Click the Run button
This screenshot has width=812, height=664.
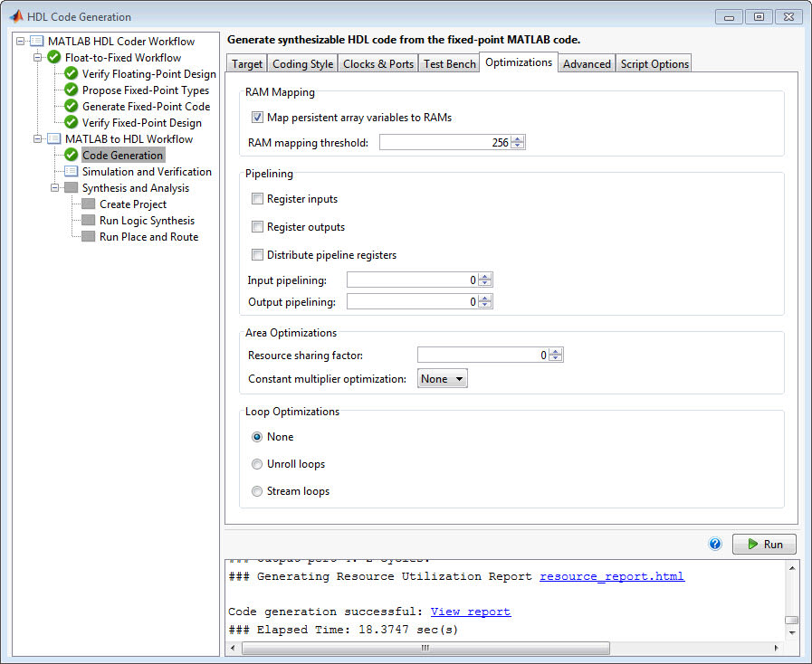coord(764,544)
